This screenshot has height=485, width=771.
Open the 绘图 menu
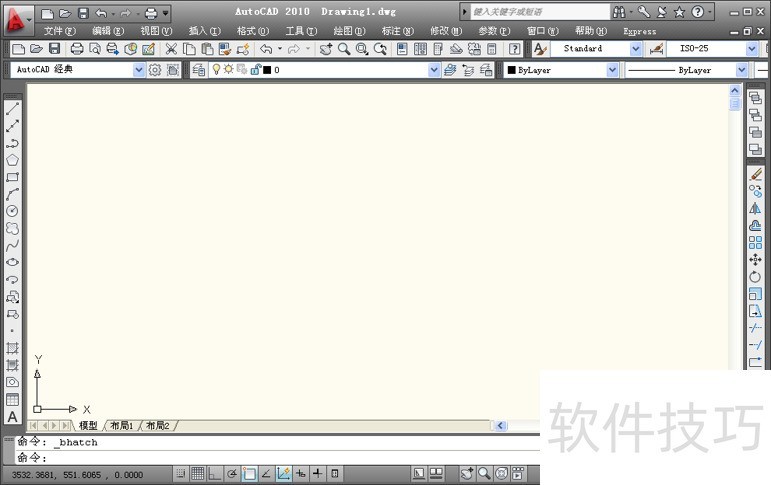coord(348,31)
